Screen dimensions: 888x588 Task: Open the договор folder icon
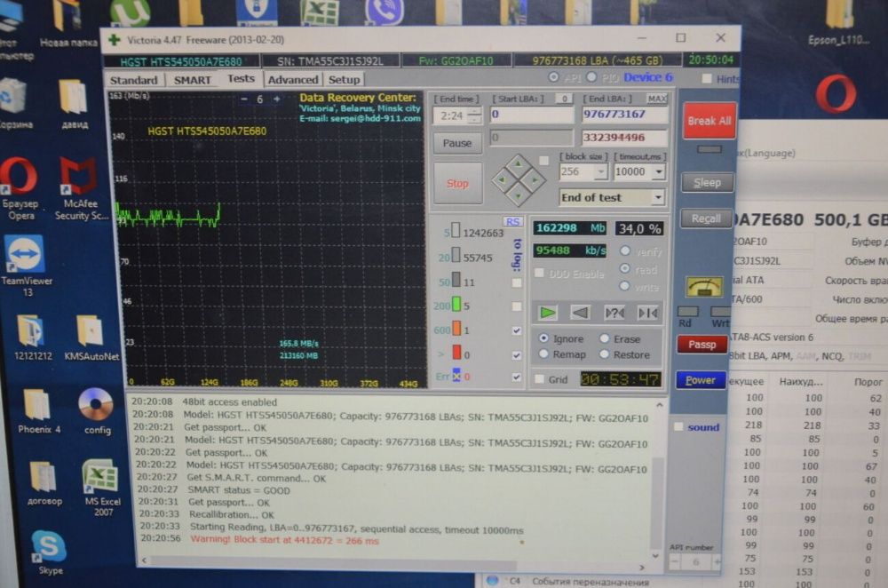(x=44, y=482)
